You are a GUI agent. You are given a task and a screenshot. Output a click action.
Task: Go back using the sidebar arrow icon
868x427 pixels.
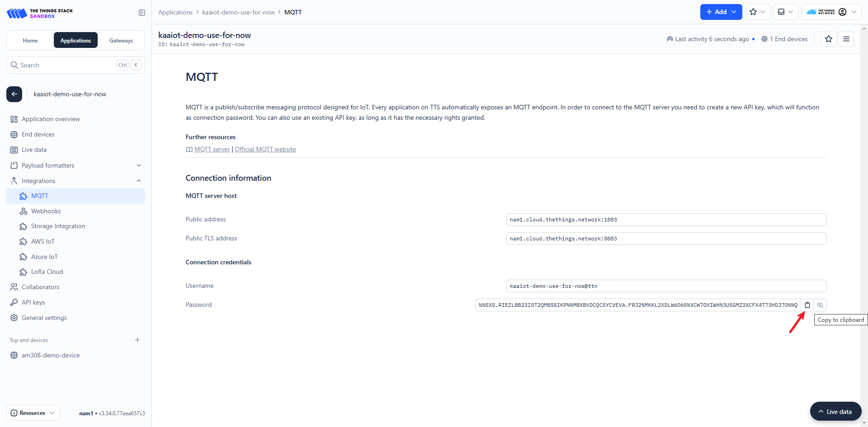[14, 94]
